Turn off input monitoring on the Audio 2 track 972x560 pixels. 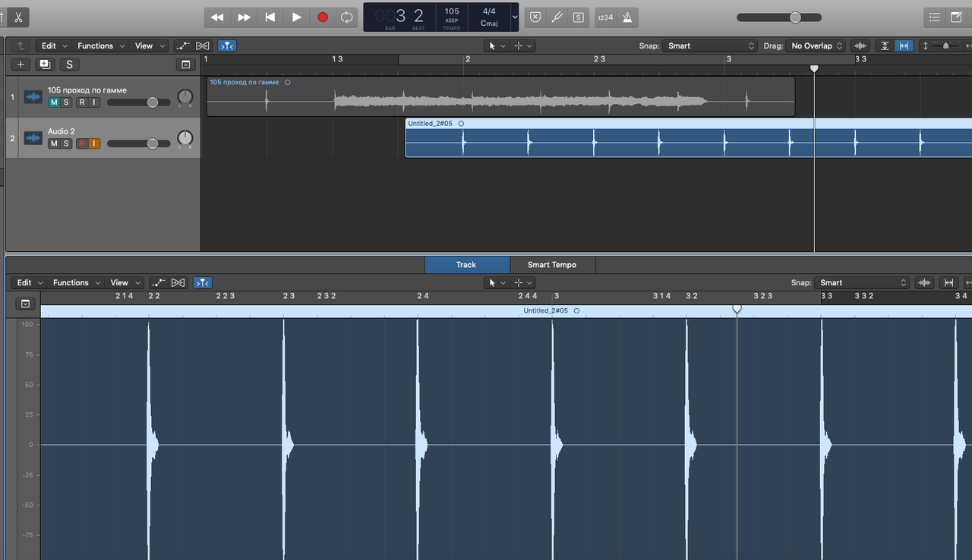pos(94,143)
